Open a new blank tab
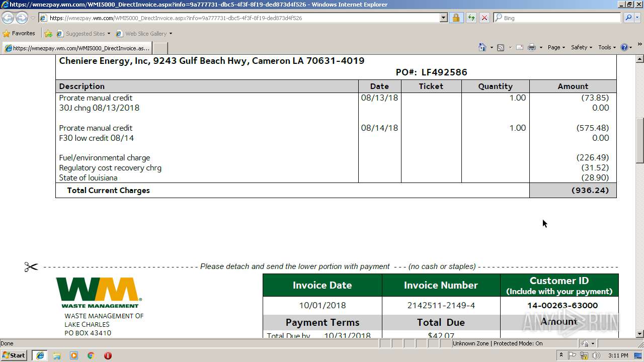The image size is (644, 362). [x=160, y=48]
